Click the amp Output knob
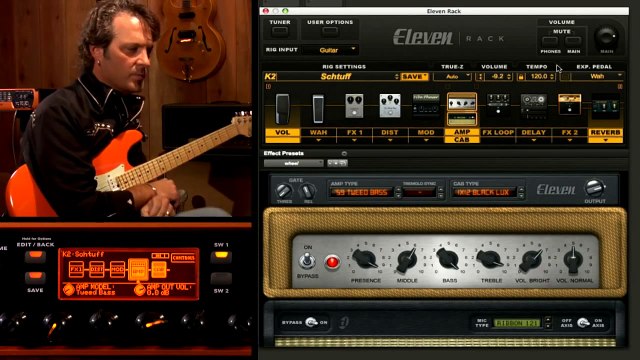This screenshot has width=640, height=360. pos(594,188)
